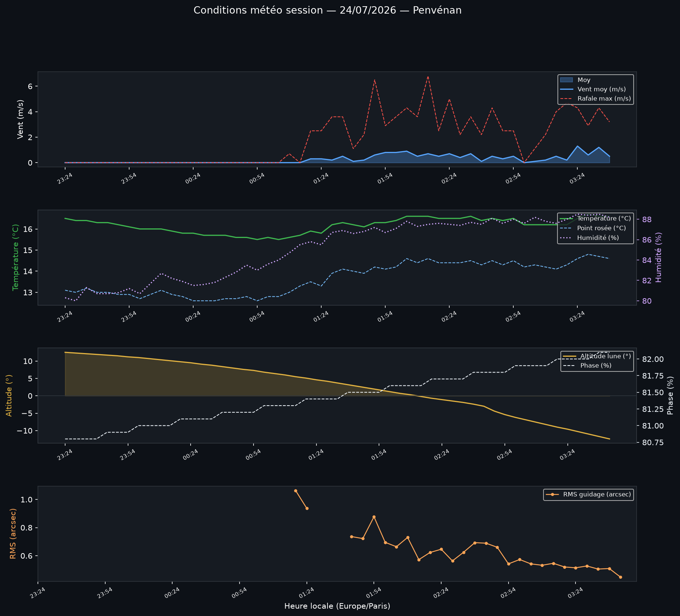Select the '15' temperature axis tick

[x=28, y=250]
